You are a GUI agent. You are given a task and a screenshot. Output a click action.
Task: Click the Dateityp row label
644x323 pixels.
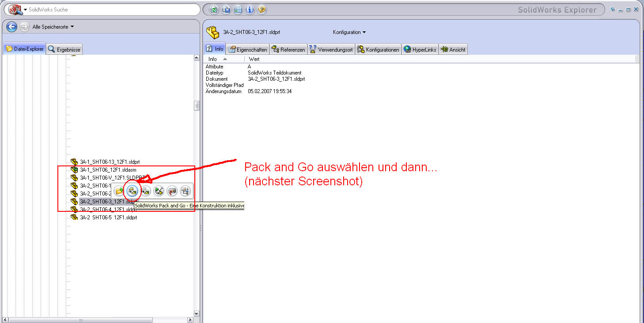214,73
